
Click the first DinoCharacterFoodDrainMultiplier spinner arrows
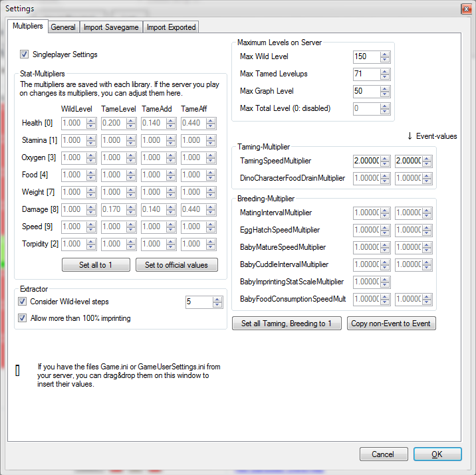pos(385,178)
